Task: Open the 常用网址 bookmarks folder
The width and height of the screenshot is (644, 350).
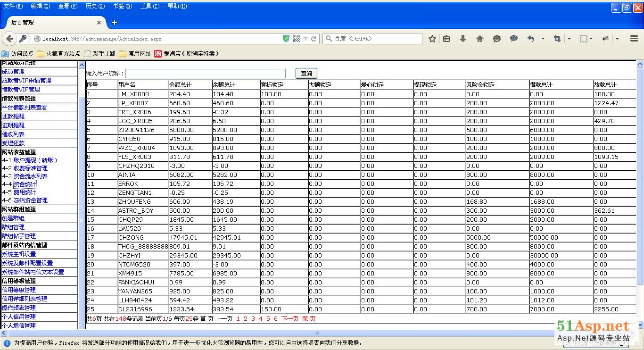Action: tap(135, 54)
